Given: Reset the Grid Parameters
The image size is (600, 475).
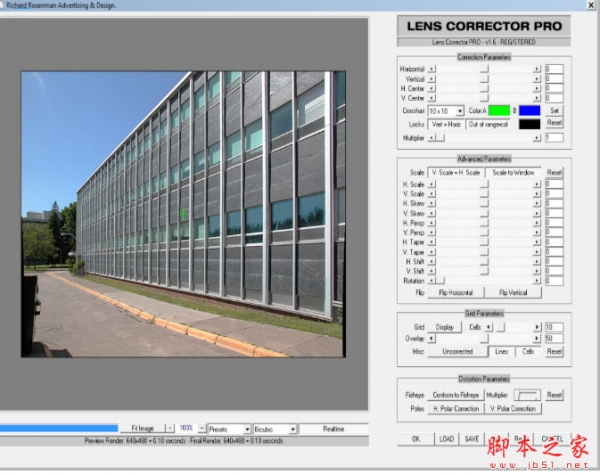Looking at the screenshot, I should (554, 351).
